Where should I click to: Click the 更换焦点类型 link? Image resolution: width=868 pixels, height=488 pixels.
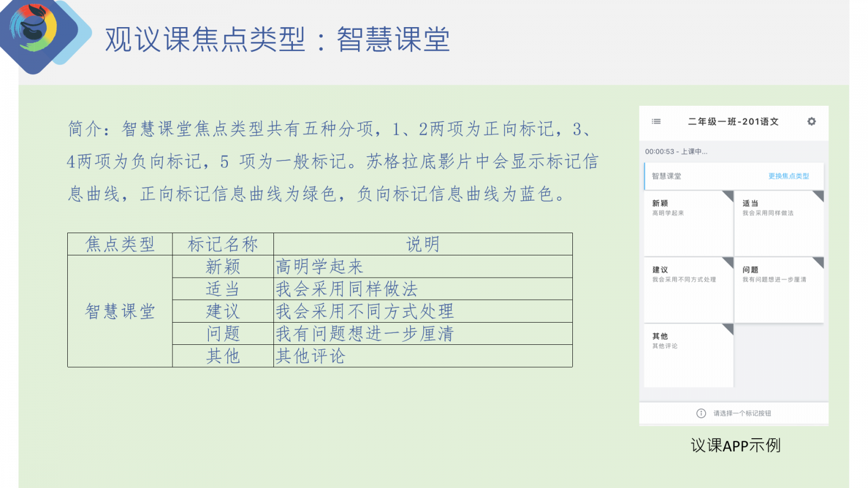click(x=788, y=176)
